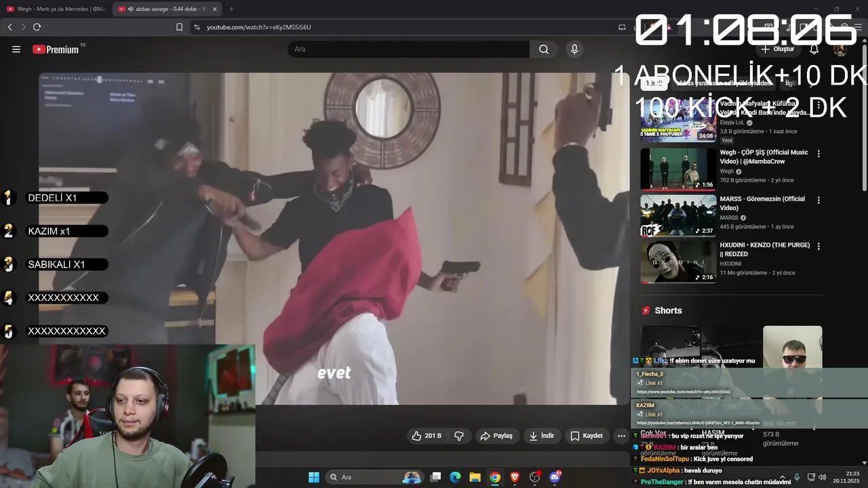Image resolution: width=868 pixels, height=488 pixels.
Task: Open MARSS channel link under Göremezsin
Action: pos(729,218)
